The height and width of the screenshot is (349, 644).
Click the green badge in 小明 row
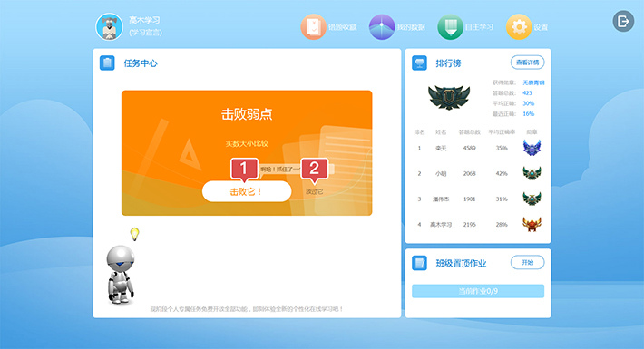[532, 173]
